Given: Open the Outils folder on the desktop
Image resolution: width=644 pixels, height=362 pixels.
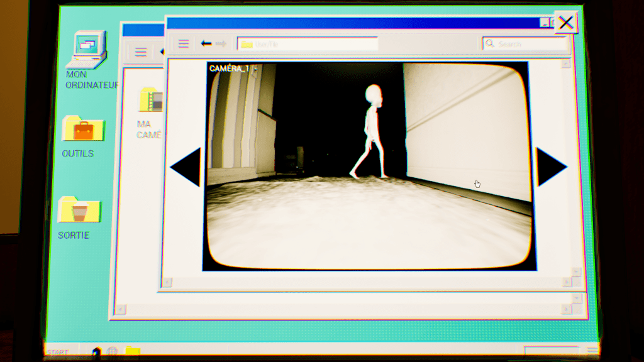Looking at the screenshot, I should pos(83,130).
